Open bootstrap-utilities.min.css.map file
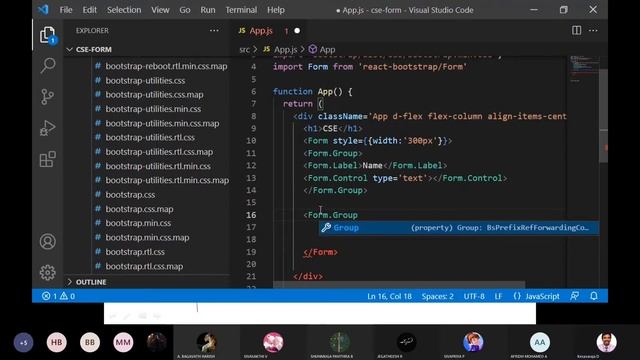This screenshot has height=360, width=640. pos(162,123)
